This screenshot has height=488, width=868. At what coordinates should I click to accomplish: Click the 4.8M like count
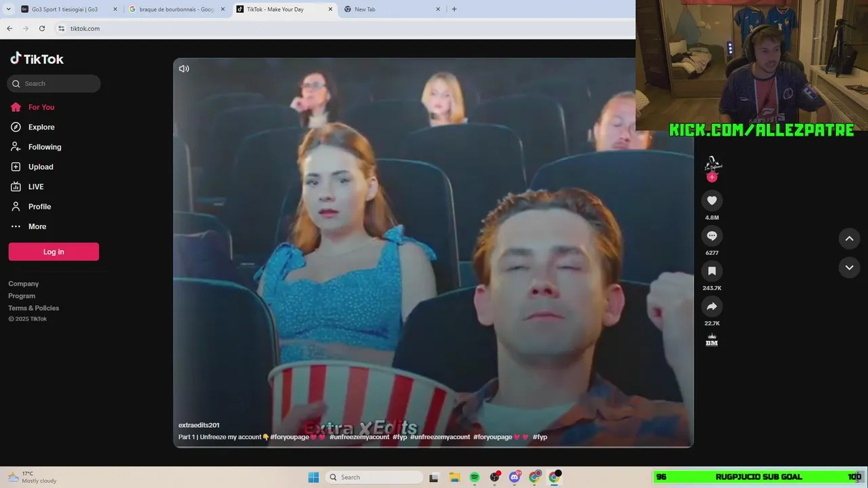click(711, 218)
